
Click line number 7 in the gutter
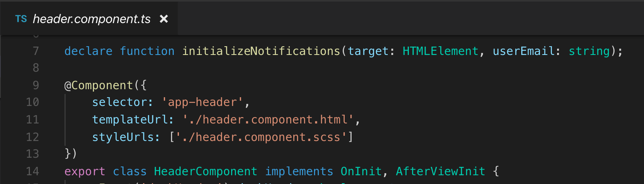pyautogui.click(x=36, y=51)
